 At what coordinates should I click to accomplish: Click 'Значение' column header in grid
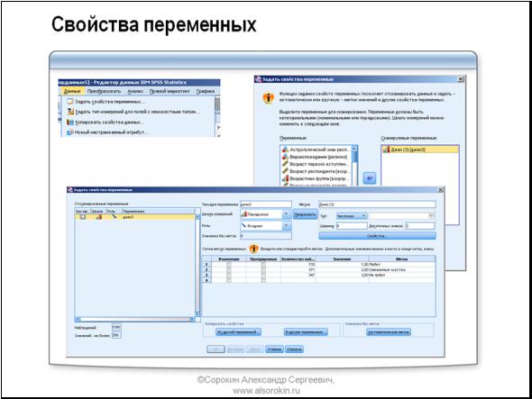[342, 259]
